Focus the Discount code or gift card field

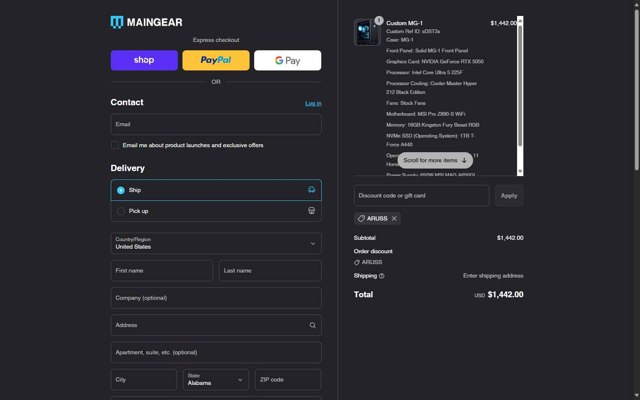[x=421, y=196]
